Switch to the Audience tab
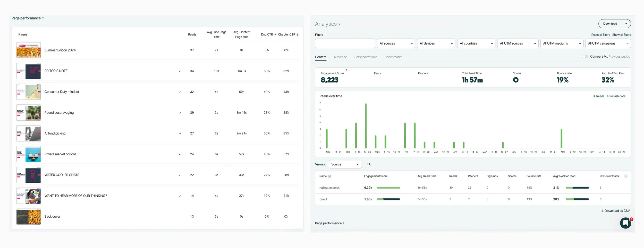This screenshot has height=248, width=644. (340, 57)
